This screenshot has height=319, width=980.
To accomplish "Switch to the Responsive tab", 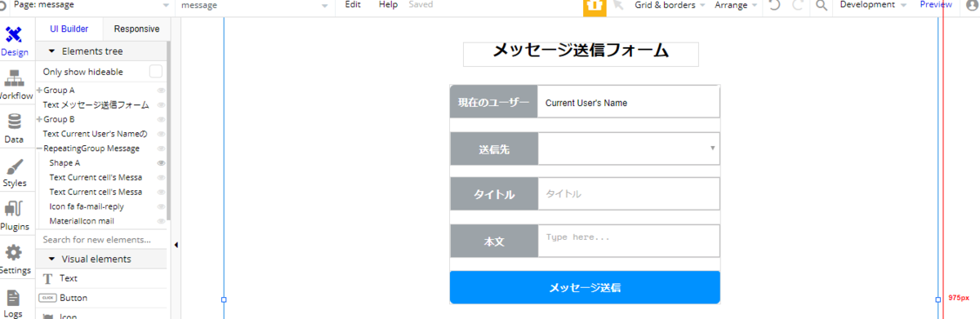I will (136, 29).
